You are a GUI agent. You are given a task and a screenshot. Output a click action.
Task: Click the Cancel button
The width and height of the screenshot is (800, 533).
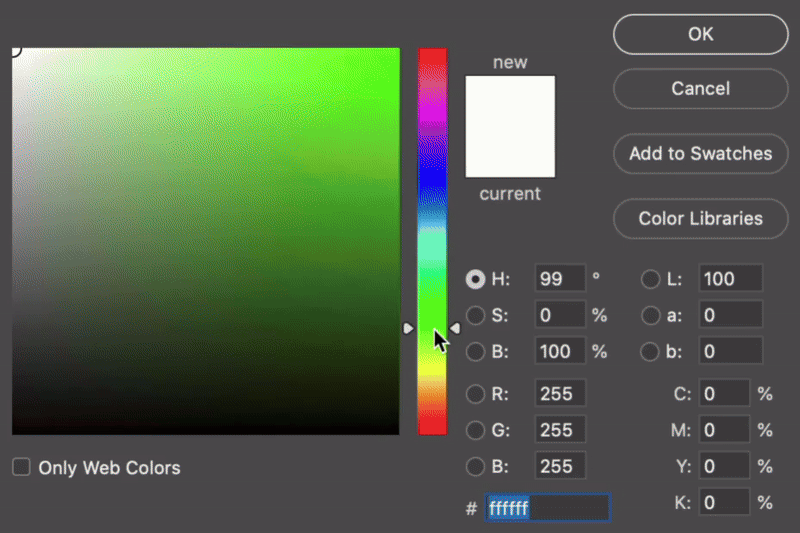[x=700, y=89]
